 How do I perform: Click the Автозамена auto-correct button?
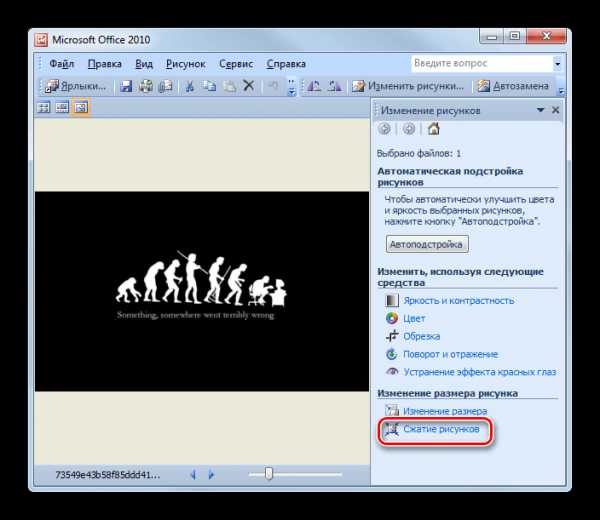point(513,86)
